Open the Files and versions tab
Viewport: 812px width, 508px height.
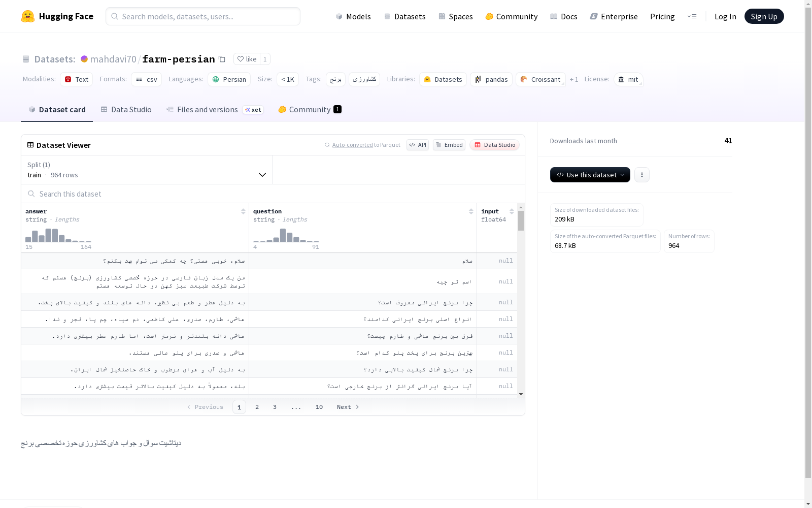tap(215, 110)
